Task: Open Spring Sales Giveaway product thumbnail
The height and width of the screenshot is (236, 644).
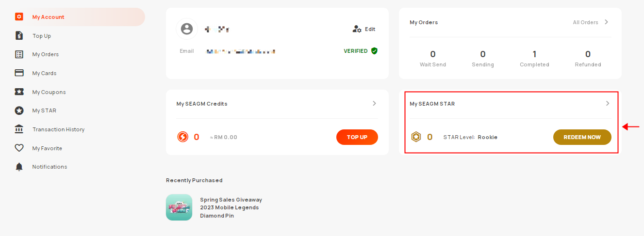Action: [179, 207]
